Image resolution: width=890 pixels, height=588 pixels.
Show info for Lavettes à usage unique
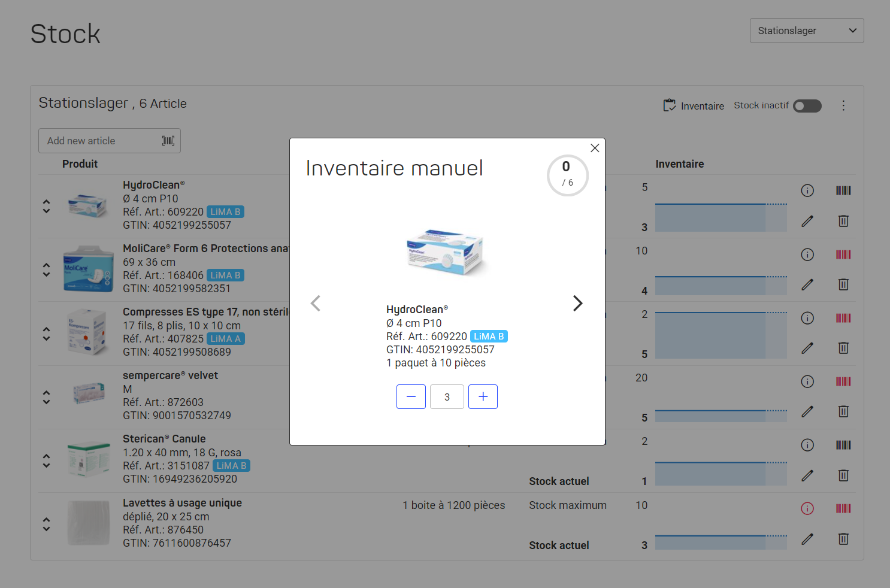point(807,508)
